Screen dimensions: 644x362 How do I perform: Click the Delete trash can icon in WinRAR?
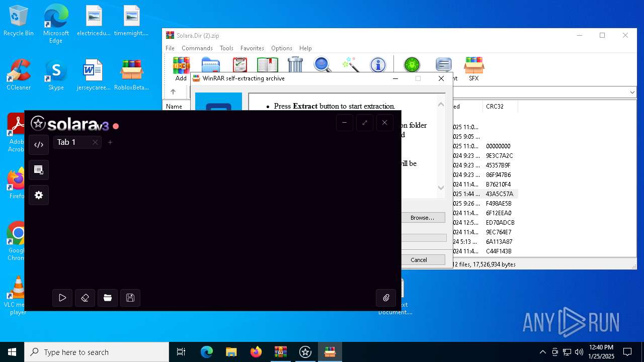coord(295,66)
